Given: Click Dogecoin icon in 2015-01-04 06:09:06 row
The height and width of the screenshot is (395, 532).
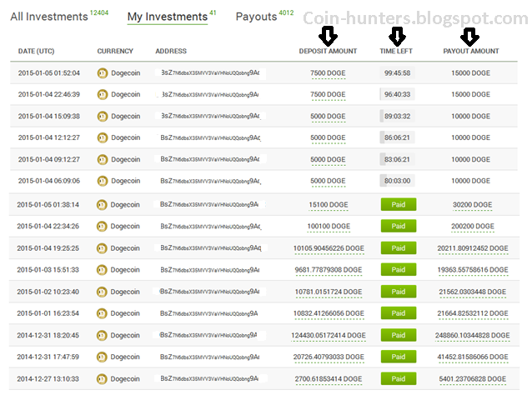Looking at the screenshot, I should coord(102,181).
